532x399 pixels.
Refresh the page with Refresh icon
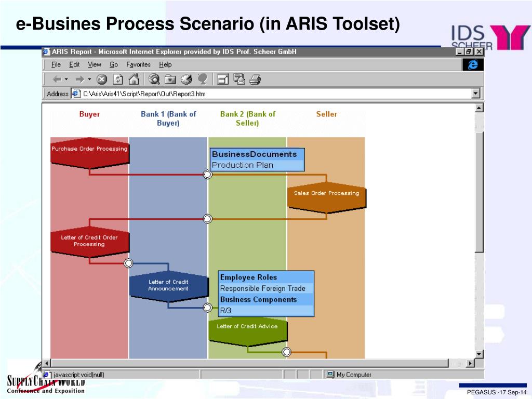(118, 79)
